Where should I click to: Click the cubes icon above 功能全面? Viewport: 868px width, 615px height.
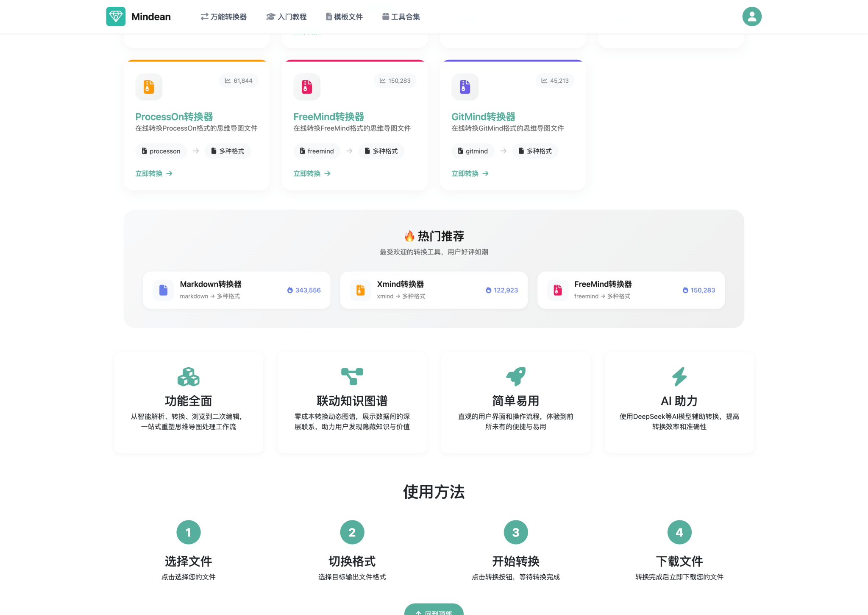coord(188,377)
